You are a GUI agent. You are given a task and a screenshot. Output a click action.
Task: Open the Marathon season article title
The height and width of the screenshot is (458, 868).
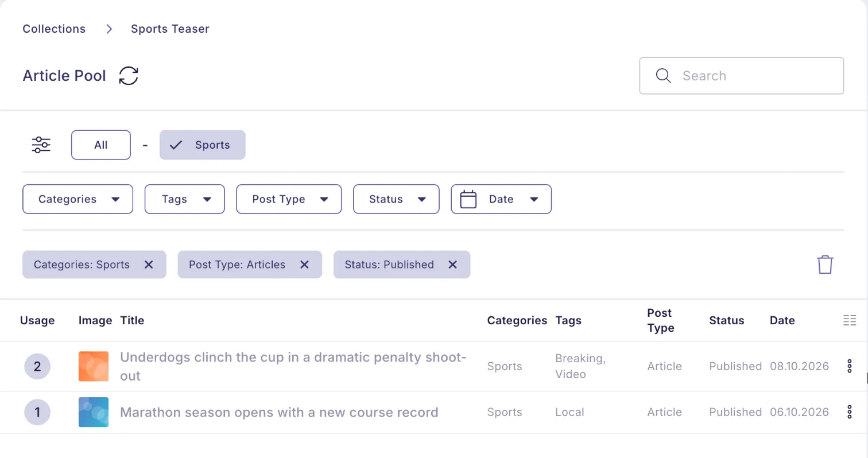pyautogui.click(x=279, y=412)
